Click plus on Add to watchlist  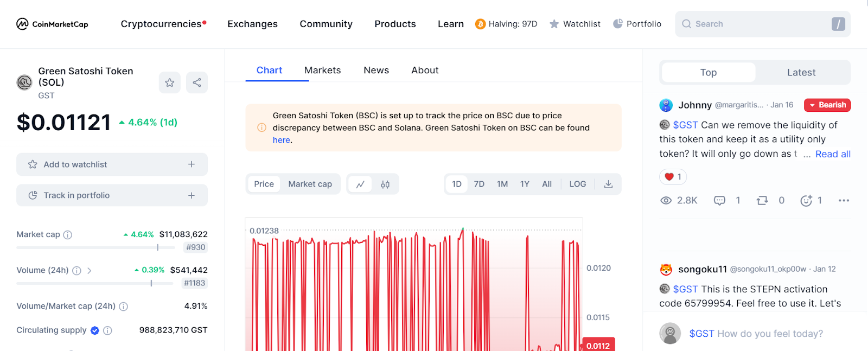coord(192,164)
